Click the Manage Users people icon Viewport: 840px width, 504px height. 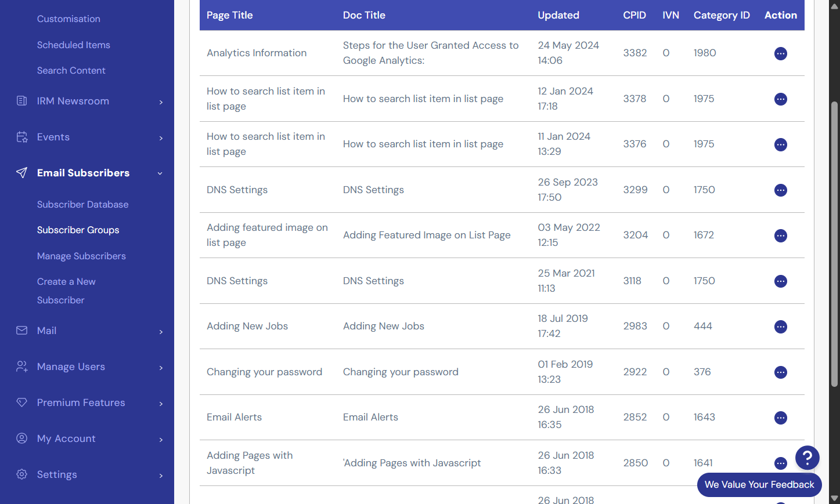coord(22,367)
